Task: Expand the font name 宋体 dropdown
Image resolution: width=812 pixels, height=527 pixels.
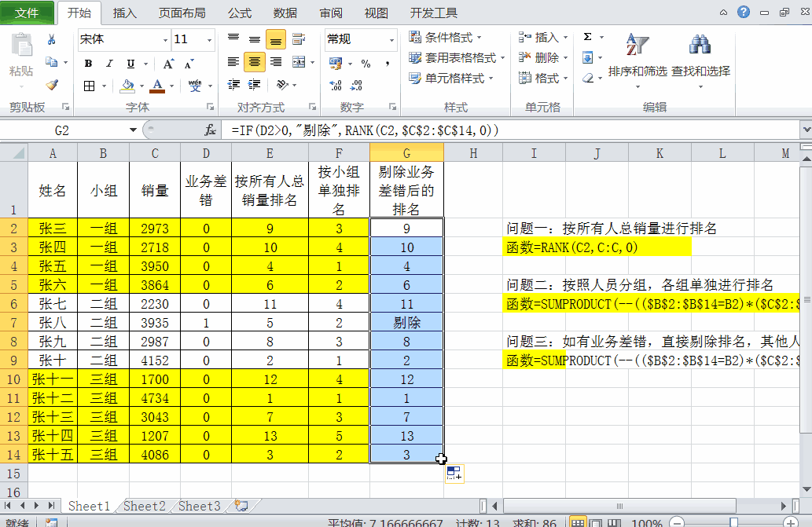Action: point(165,40)
